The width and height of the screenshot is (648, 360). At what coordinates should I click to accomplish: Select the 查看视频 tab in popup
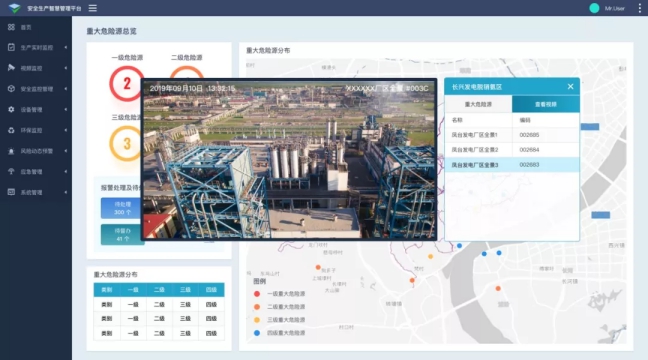point(546,104)
